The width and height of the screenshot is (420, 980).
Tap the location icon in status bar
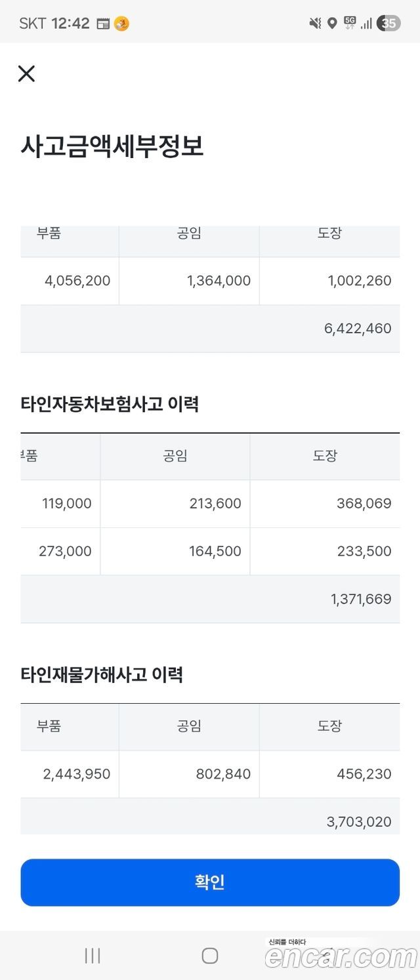point(332,24)
